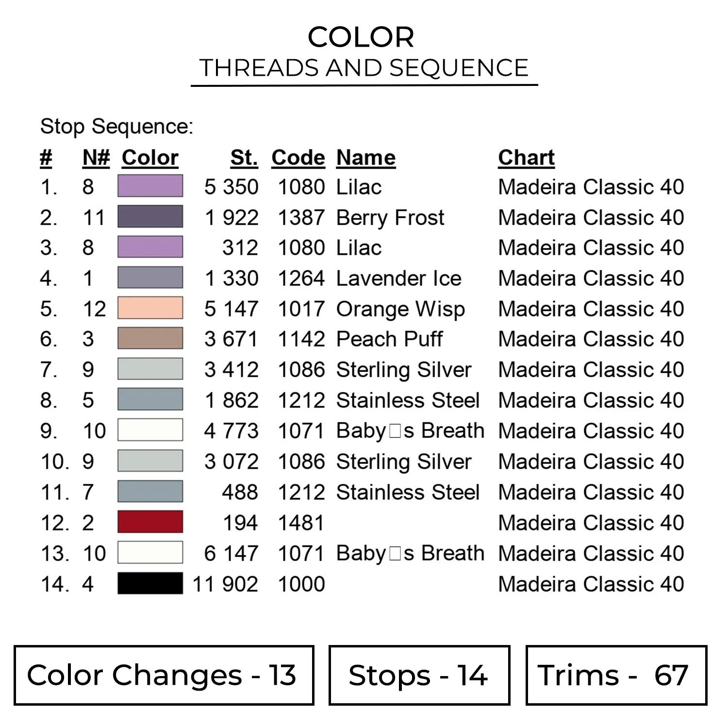
Task: Click the Stop Sequence label
Action: coord(116,127)
